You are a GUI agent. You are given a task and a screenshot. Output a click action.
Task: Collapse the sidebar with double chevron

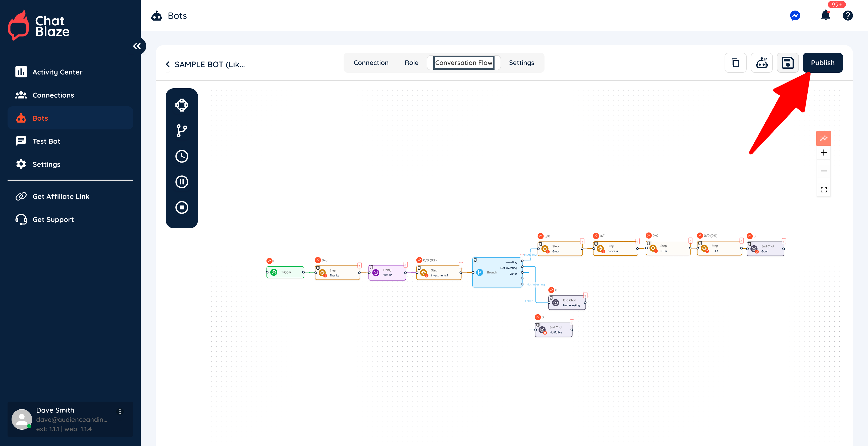137,46
